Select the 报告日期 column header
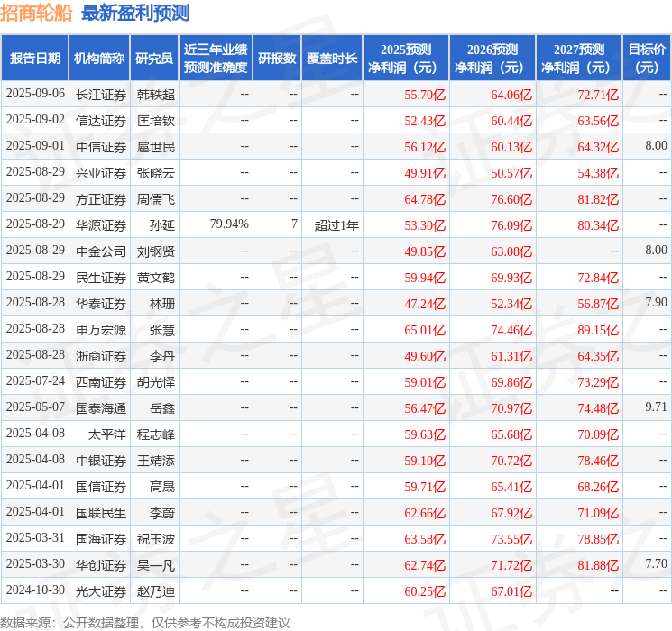Image resolution: width=672 pixels, height=631 pixels. pos(34,59)
